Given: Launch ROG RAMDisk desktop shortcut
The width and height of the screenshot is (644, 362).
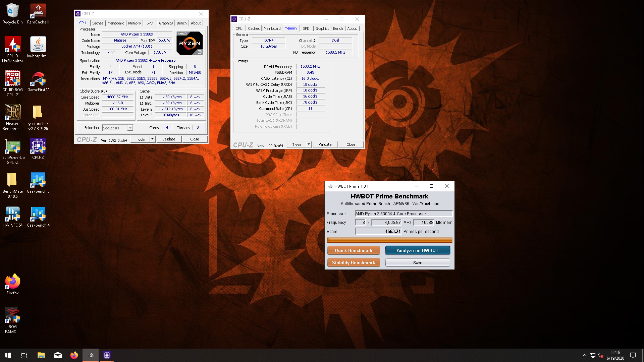Looking at the screenshot, I should tap(12, 320).
